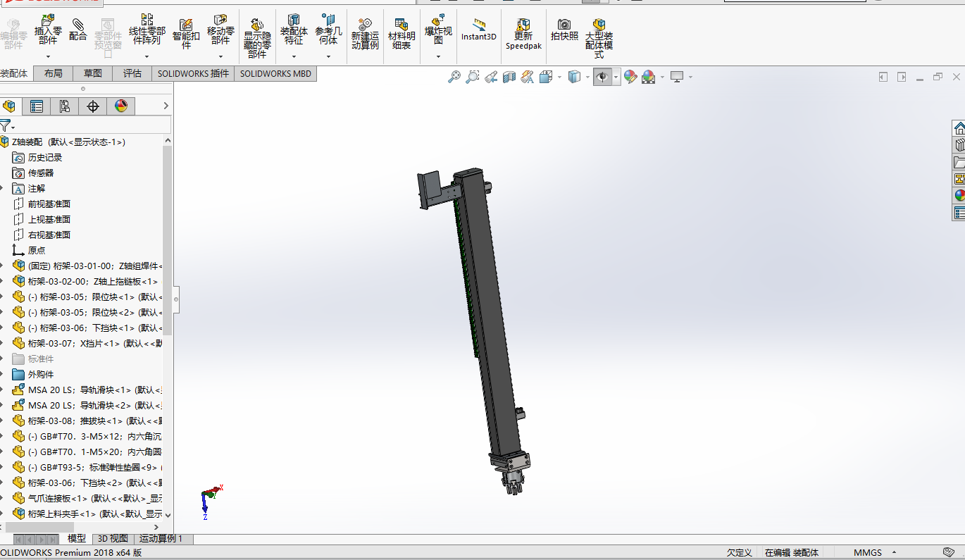This screenshot has width=965, height=560.
Task: Switch to the 3D 视图 bottom tab
Action: [x=112, y=539]
